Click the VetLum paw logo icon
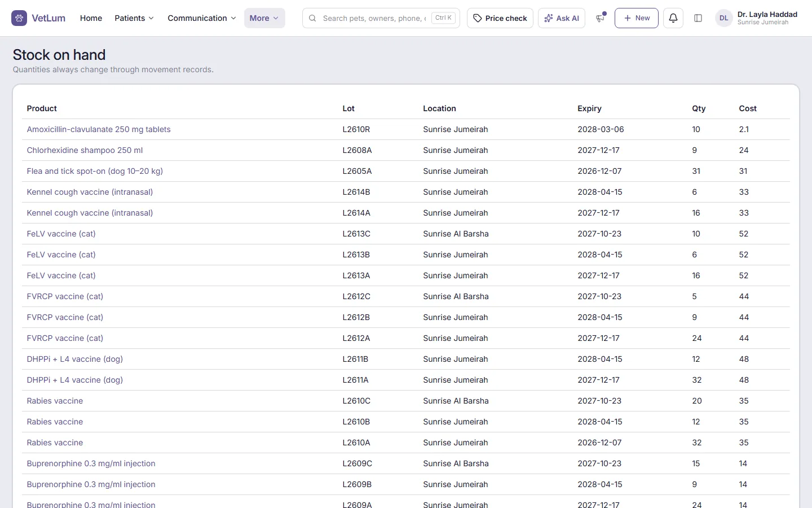 pos(19,18)
